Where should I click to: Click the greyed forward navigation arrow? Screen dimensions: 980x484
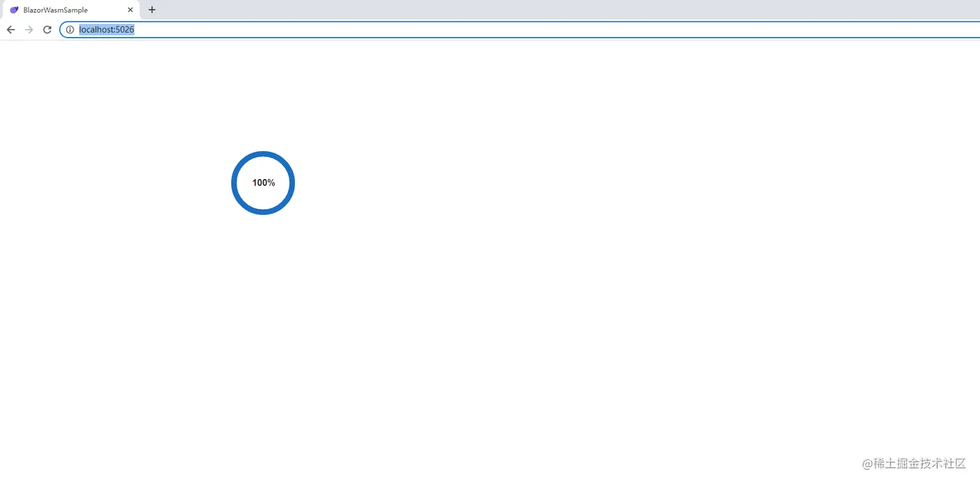(29, 29)
